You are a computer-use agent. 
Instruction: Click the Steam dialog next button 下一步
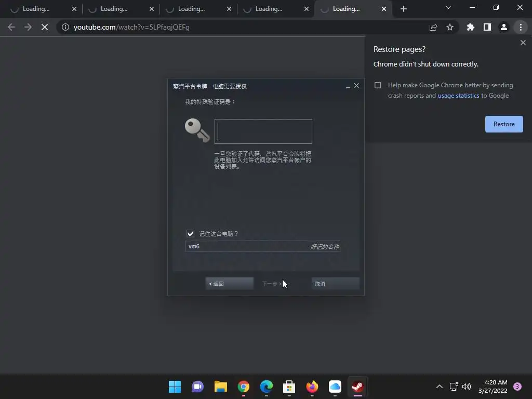pyautogui.click(x=272, y=284)
